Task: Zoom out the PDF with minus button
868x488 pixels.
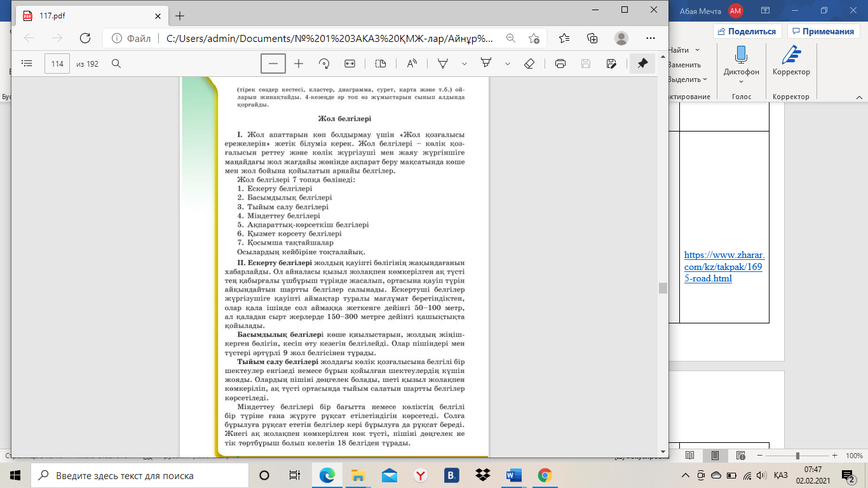Action: (273, 64)
